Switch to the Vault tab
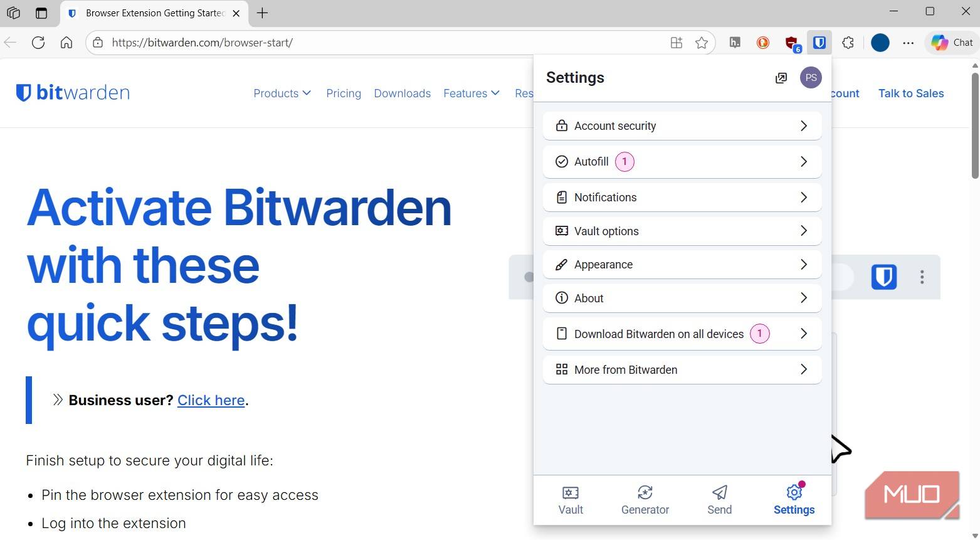The width and height of the screenshot is (980, 540). click(571, 500)
